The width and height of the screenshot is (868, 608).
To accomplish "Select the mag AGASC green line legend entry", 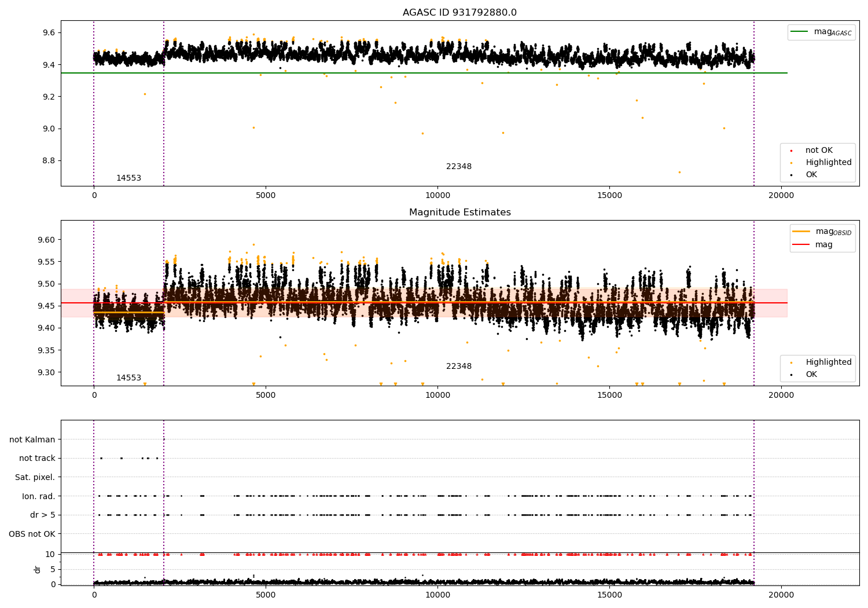I will click(821, 32).
